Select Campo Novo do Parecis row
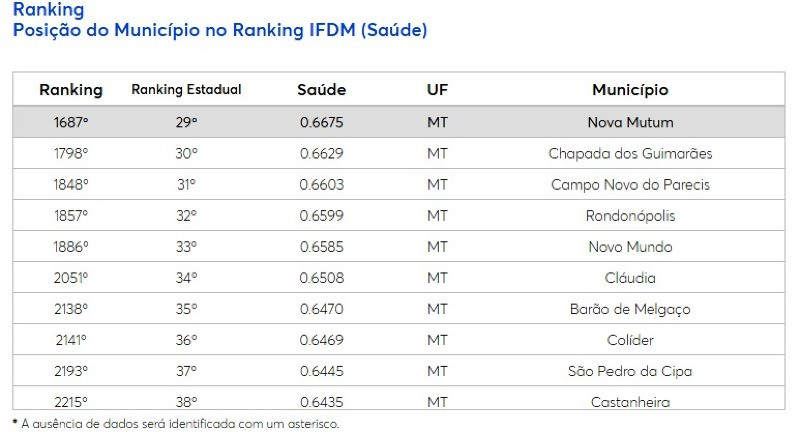Screen dimensions: 800x432 click(398, 185)
